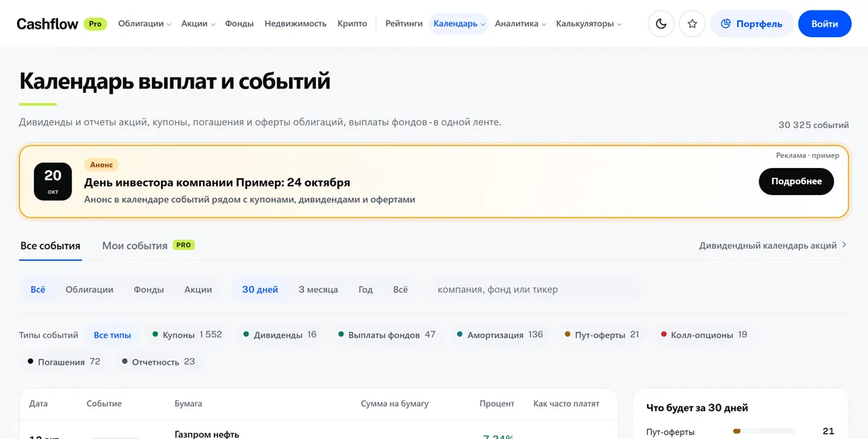868x439 pixels.
Task: Click the Подробнее ad button
Action: pos(796,181)
